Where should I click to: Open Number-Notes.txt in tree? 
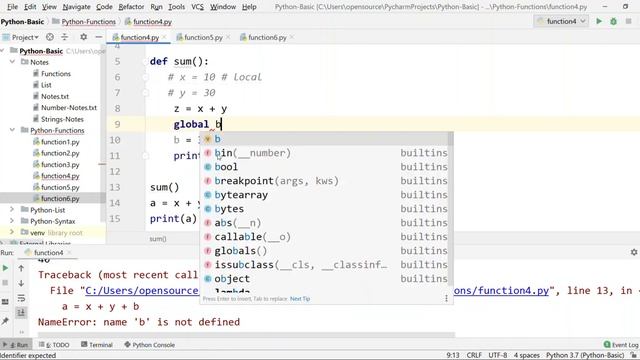tap(69, 108)
